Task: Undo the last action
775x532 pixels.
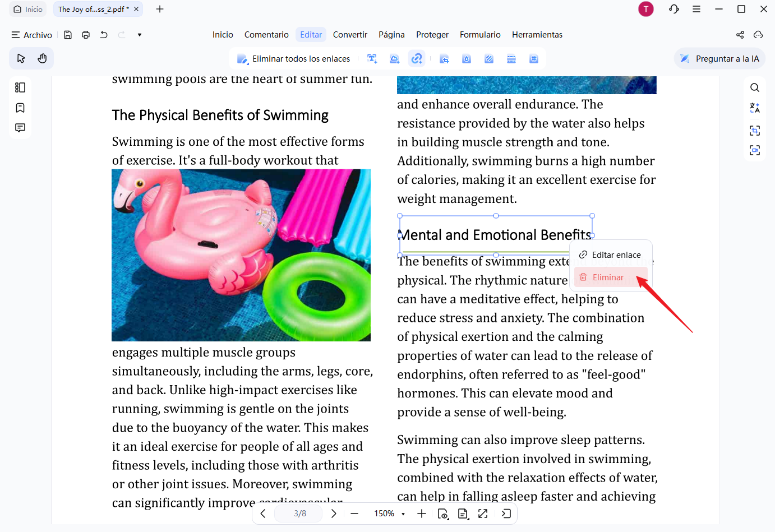Action: (104, 35)
